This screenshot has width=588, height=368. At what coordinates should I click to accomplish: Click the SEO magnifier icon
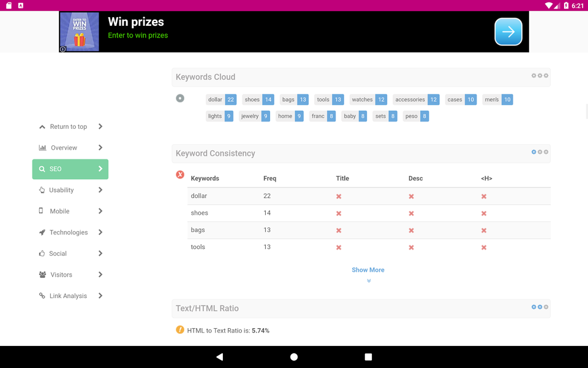pyautogui.click(x=42, y=169)
